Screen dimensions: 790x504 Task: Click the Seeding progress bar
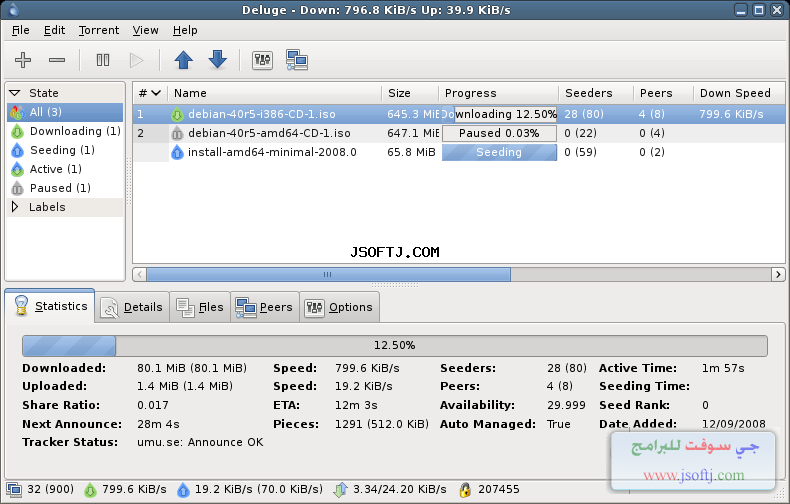[x=499, y=152]
